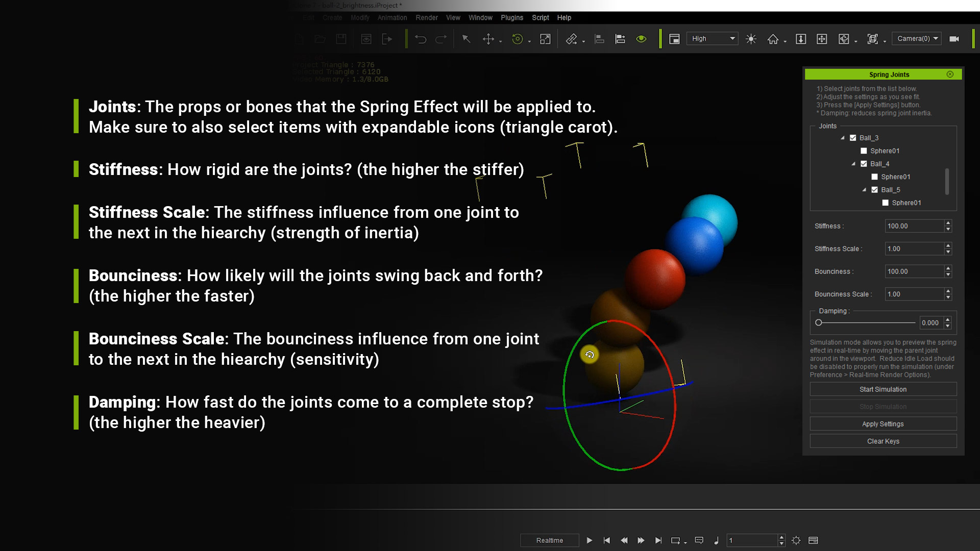
Task: Click the Home view icon
Action: [x=773, y=39]
